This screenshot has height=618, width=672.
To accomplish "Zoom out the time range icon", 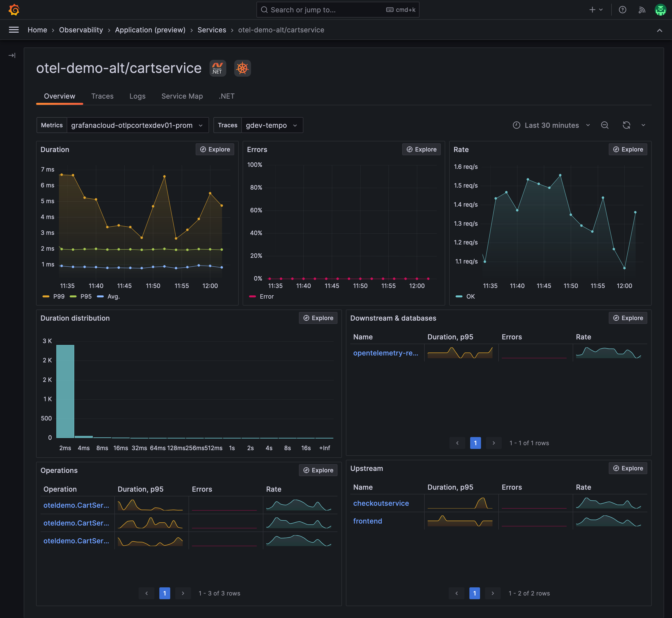I will pos(605,125).
